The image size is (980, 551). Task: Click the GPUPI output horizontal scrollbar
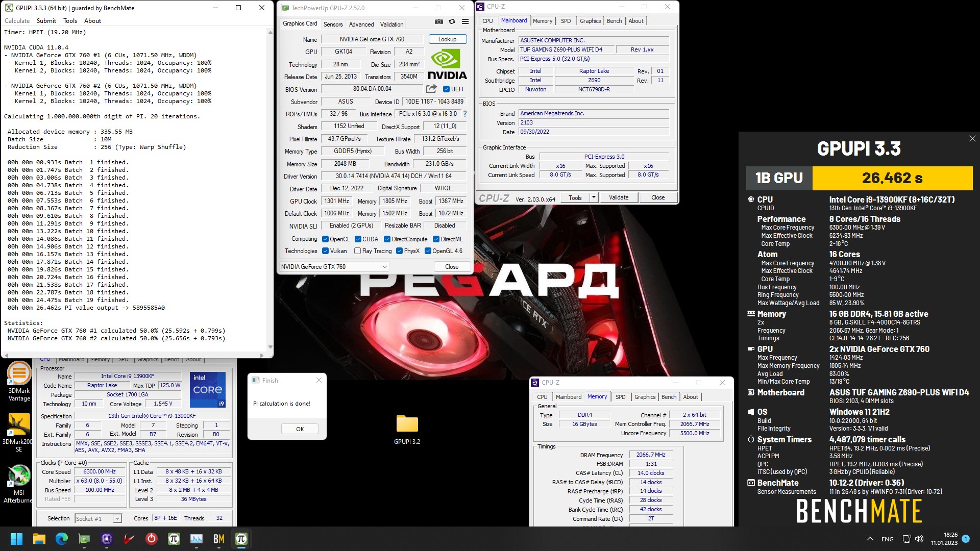click(x=134, y=355)
